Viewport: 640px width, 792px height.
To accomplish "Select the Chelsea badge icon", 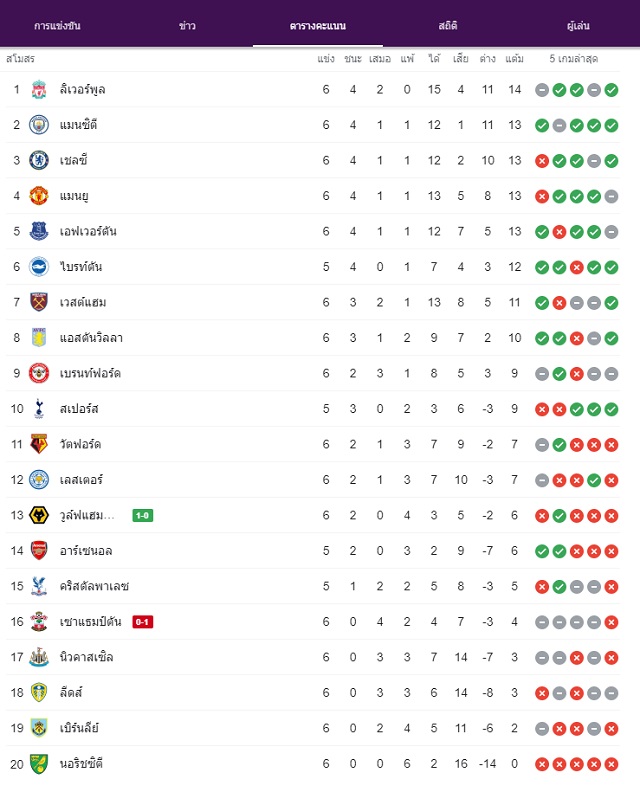I will pyautogui.click(x=39, y=161).
